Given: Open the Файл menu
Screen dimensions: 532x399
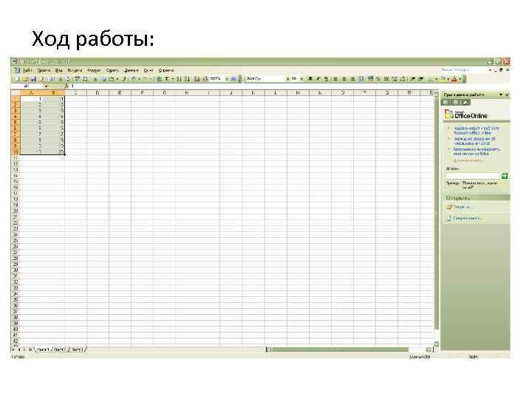Looking at the screenshot, I should (27, 70).
